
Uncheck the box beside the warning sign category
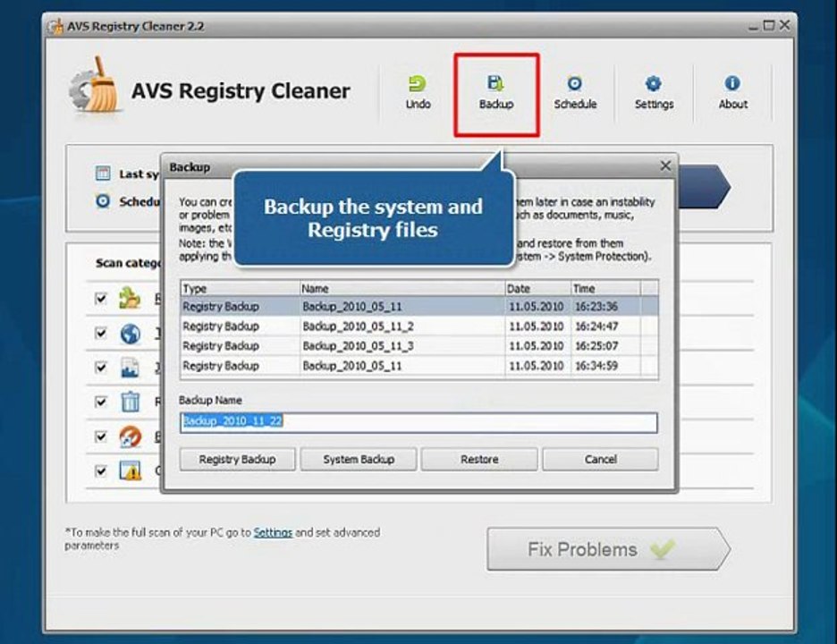pos(100,470)
